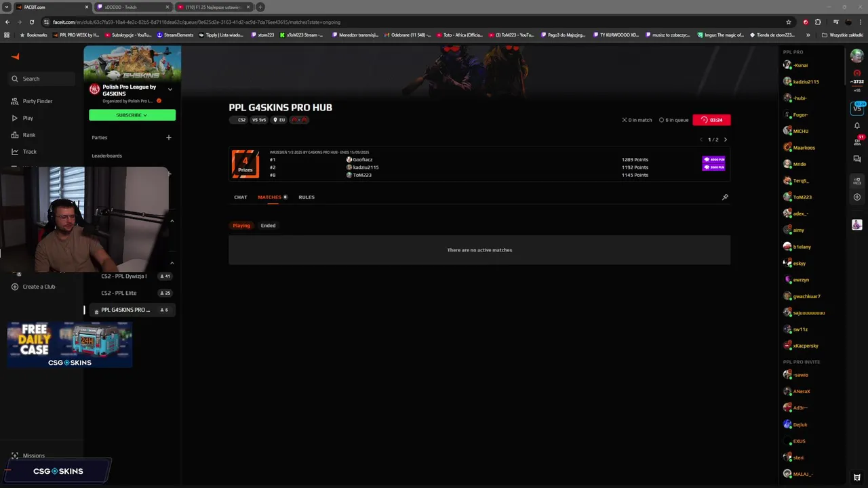Open the user profile avatar at top right
This screenshot has width=868, height=488.
(x=857, y=56)
